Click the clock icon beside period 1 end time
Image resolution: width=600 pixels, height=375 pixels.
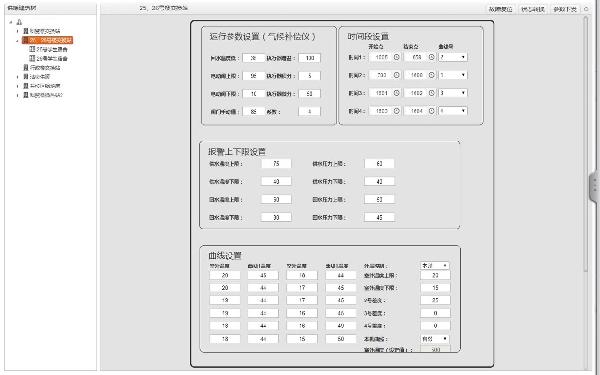click(x=431, y=57)
